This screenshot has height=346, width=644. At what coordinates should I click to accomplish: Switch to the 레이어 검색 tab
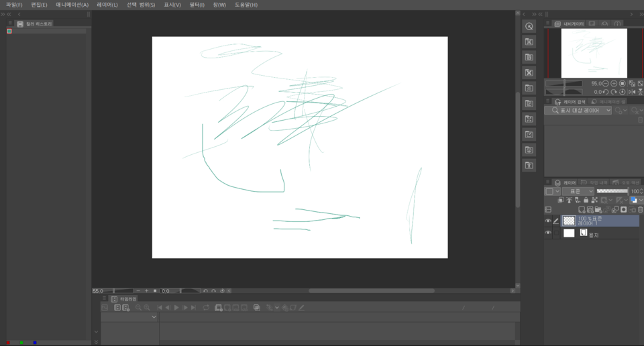pyautogui.click(x=570, y=102)
